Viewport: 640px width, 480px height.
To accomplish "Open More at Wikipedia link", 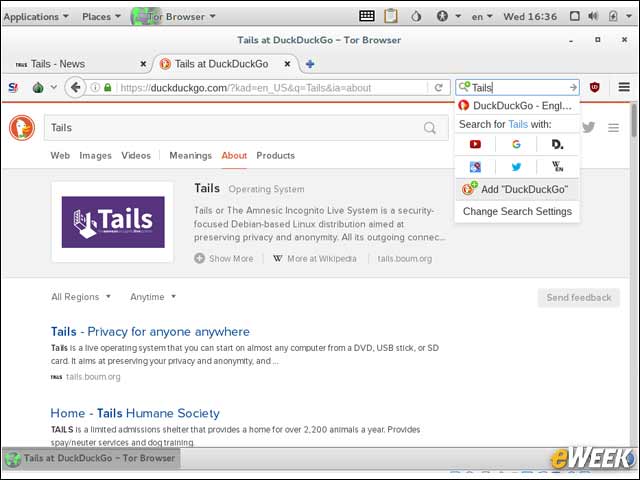I will tap(315, 258).
